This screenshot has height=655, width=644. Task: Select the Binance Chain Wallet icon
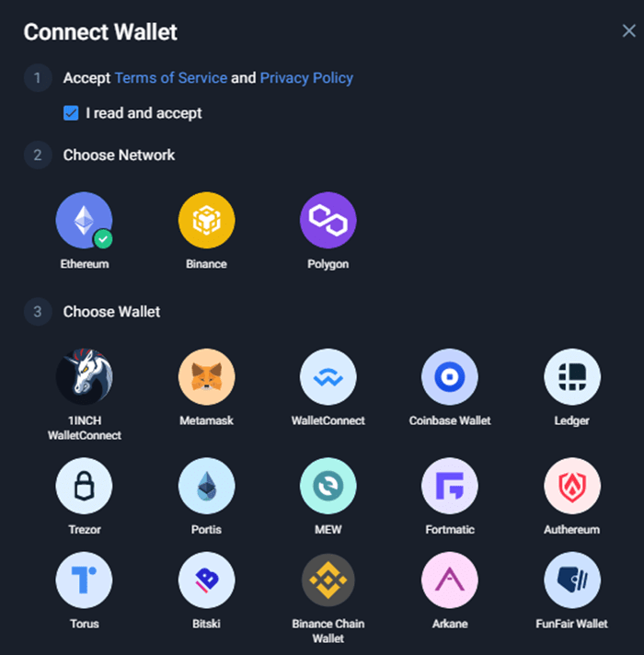pos(328,580)
